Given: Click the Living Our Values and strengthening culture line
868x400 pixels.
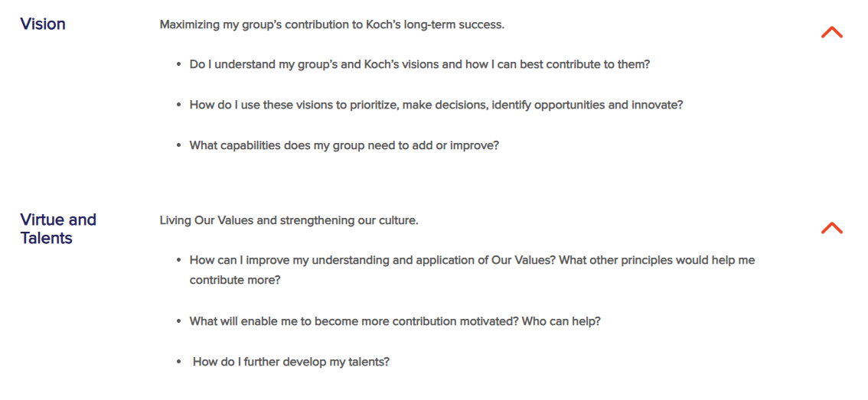Looking at the screenshot, I should coord(289,220).
